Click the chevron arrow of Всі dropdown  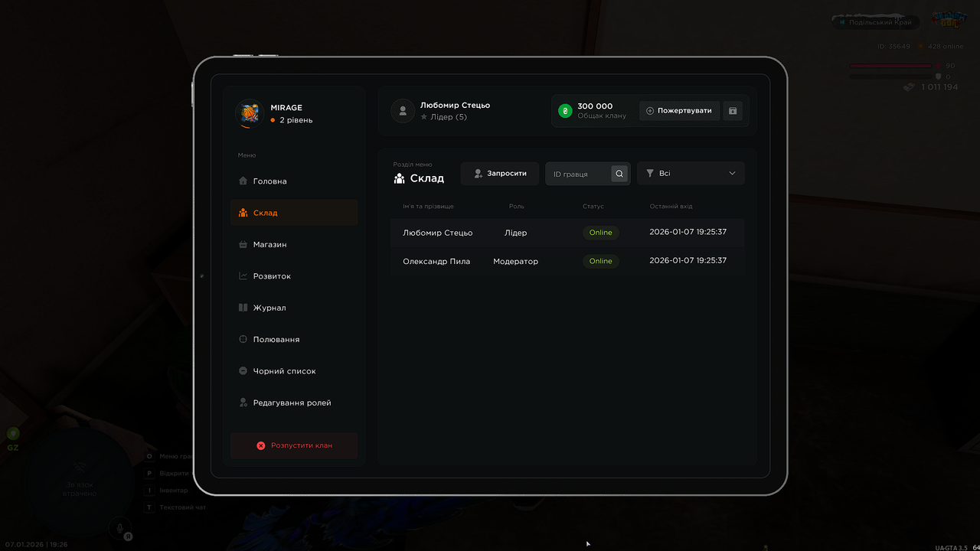(732, 174)
